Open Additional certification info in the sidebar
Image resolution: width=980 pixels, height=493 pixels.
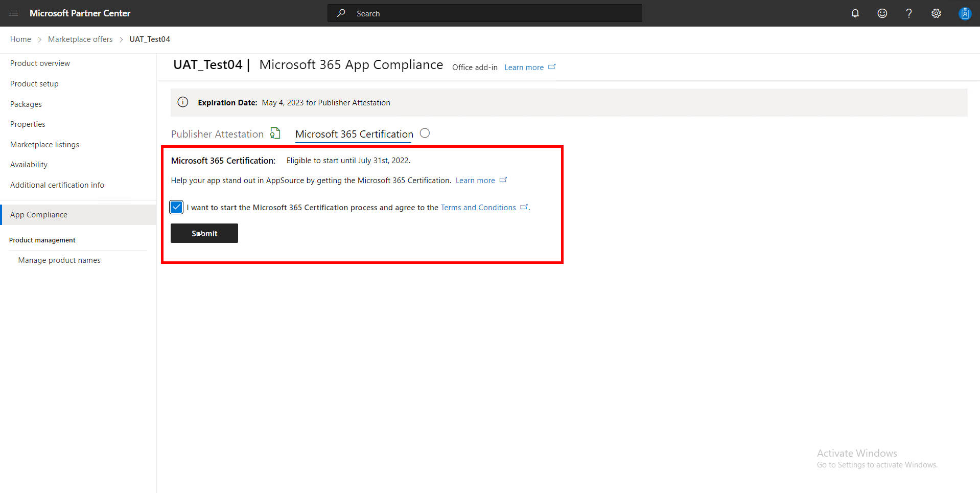(x=57, y=185)
